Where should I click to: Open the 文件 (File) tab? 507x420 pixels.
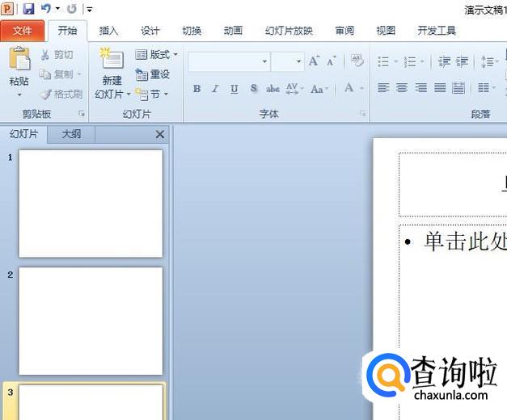[23, 31]
